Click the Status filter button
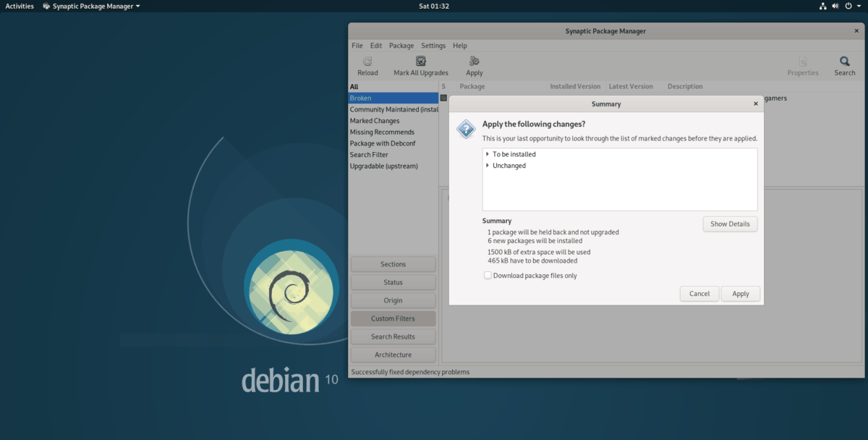This screenshot has width=868, height=440. [x=393, y=282]
